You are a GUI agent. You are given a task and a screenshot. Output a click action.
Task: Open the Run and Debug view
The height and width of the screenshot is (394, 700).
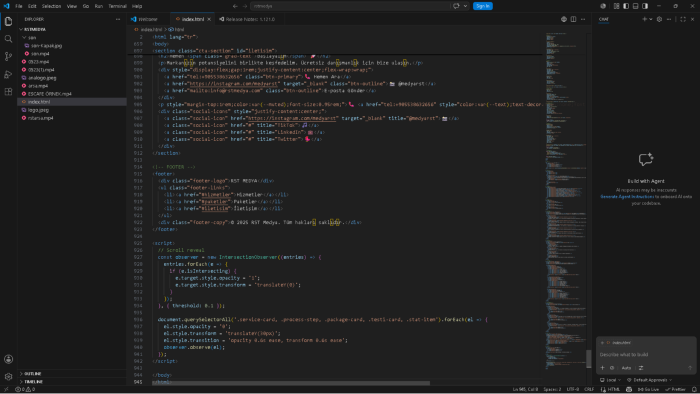[x=8, y=74]
